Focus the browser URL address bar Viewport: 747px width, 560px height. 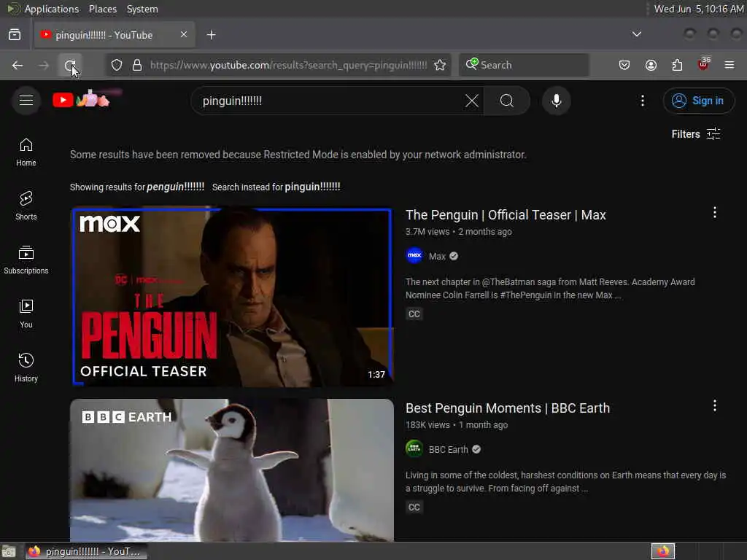click(287, 65)
